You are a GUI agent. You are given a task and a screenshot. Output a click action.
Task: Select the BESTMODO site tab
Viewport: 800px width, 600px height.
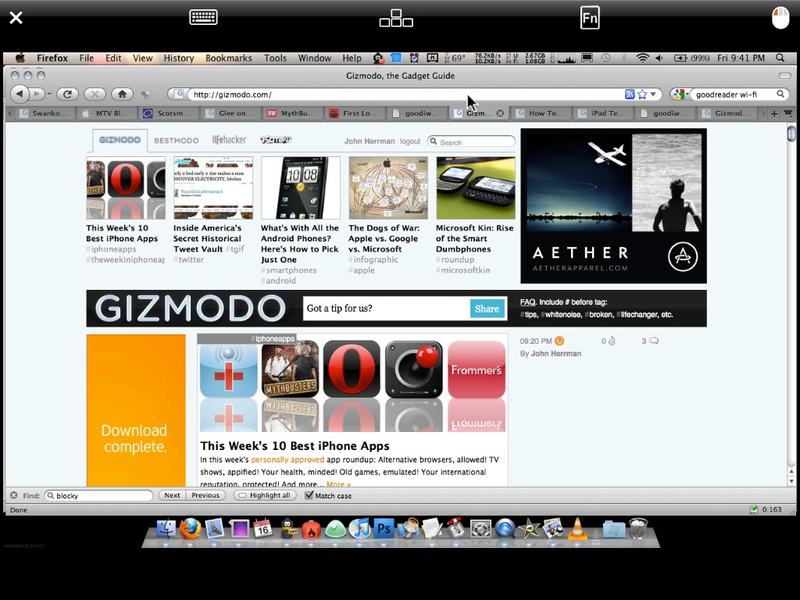click(177, 140)
